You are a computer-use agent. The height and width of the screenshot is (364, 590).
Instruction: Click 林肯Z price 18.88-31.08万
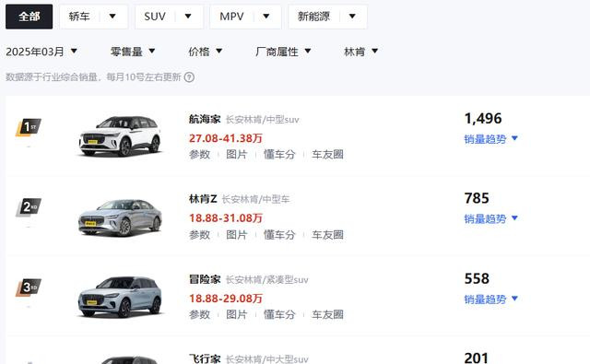tap(225, 218)
